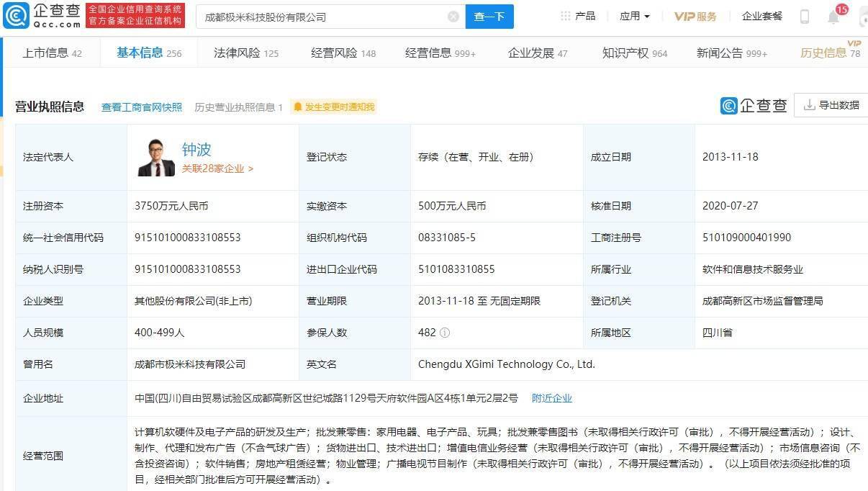Click the 营业执照信息 section heading
The image size is (868, 491).
(x=50, y=107)
